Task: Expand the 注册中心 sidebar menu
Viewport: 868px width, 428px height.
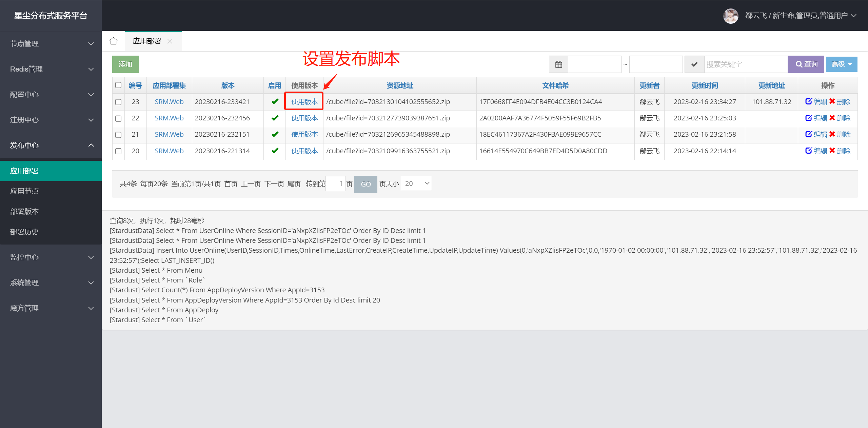Action: click(x=51, y=120)
